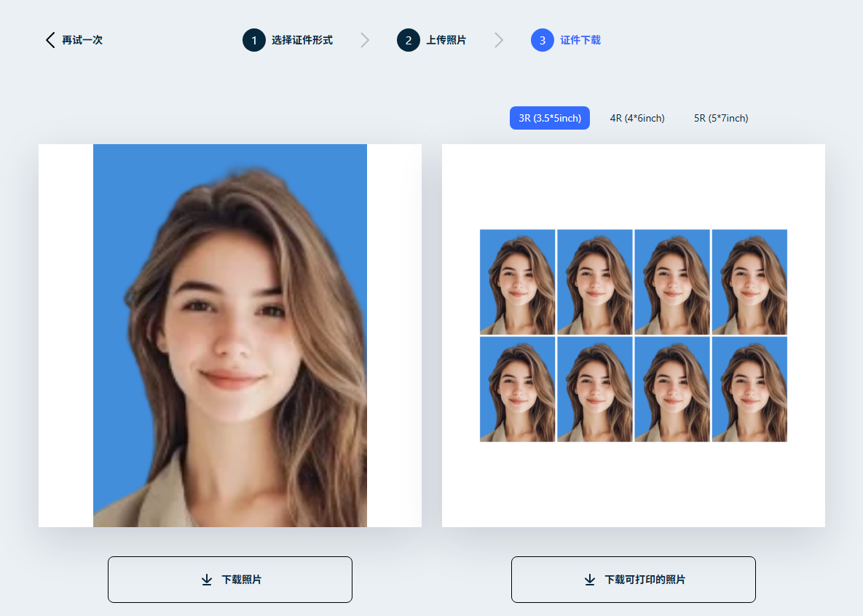Go back via 再试一次 link

tap(82, 40)
